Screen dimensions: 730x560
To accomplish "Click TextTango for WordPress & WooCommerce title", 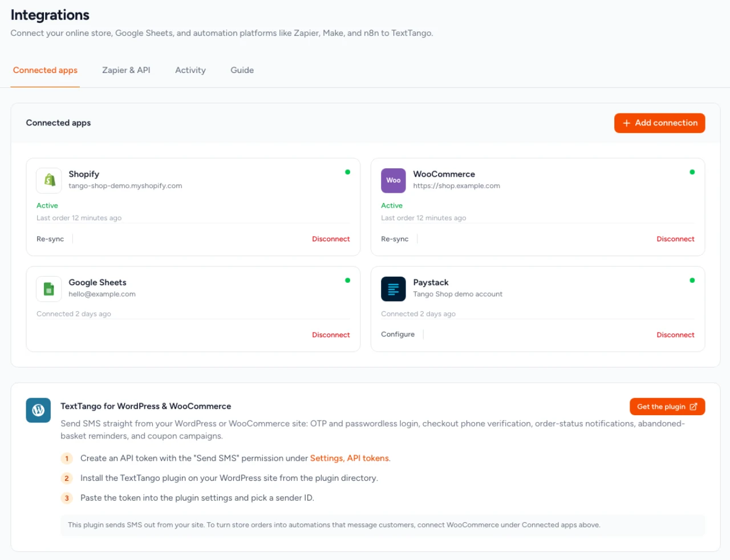I will click(x=146, y=406).
